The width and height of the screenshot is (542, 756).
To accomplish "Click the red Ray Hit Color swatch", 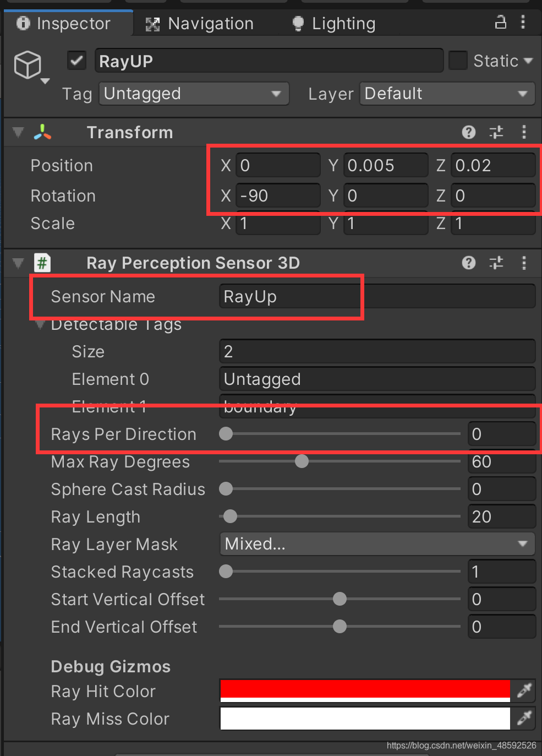I will (365, 690).
